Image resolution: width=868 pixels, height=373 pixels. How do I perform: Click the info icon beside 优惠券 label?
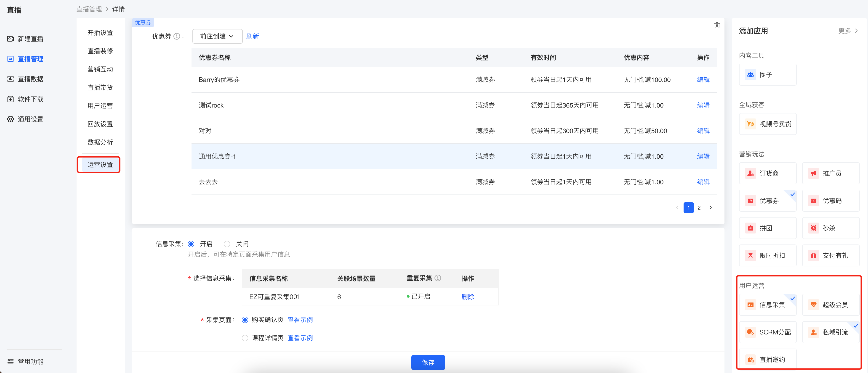[177, 36]
